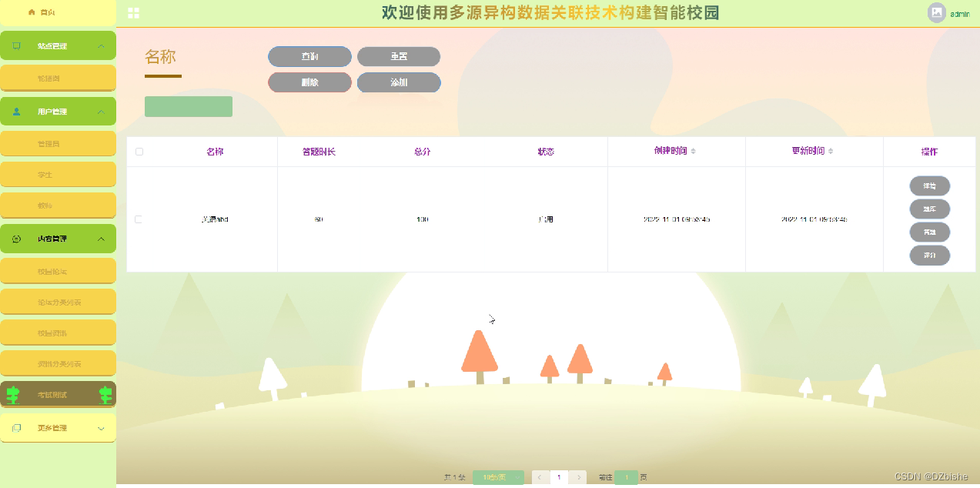Tick the select-all checkbox in table header
The image size is (980, 488).
point(139,152)
